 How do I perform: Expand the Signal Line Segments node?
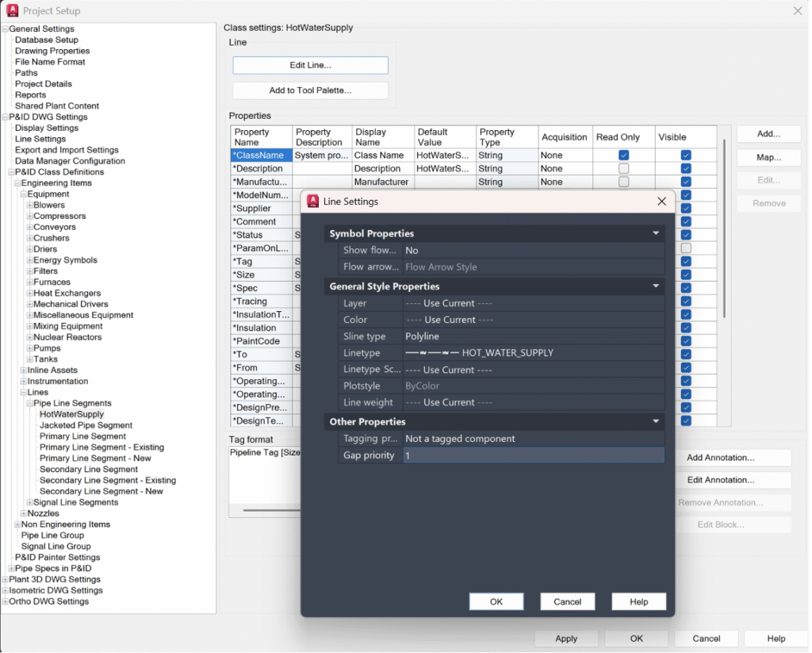coord(30,502)
